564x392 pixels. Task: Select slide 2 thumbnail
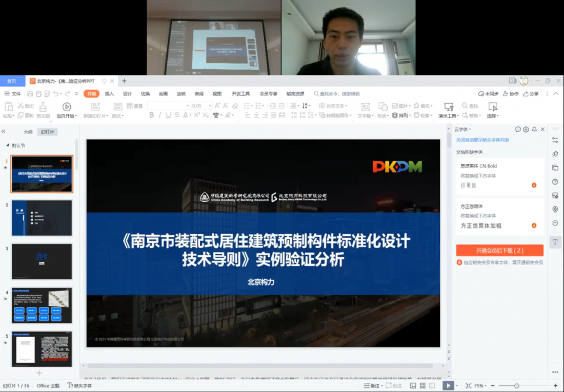point(42,218)
